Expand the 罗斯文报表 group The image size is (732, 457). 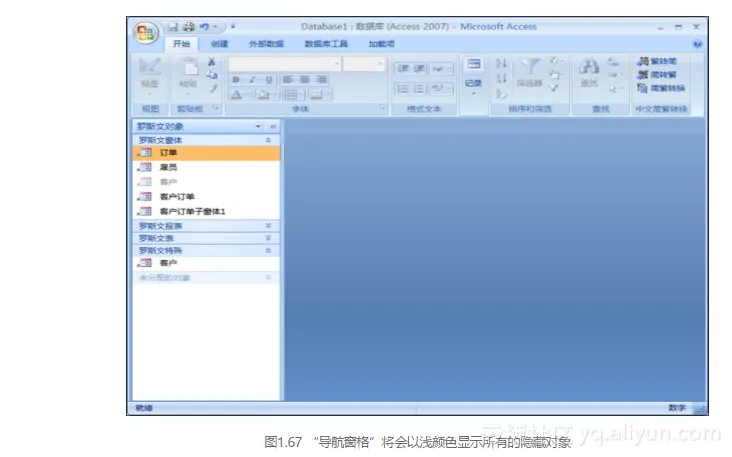tap(268, 226)
